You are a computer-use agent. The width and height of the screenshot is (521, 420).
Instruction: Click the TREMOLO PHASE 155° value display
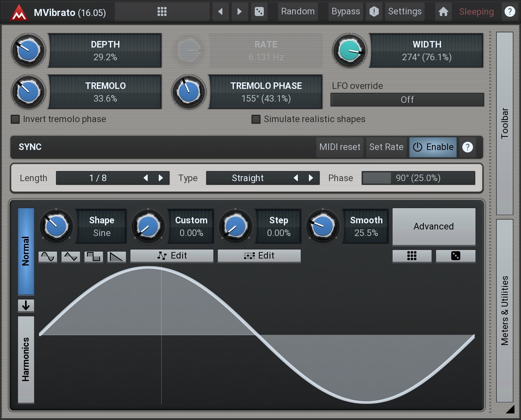pos(266,92)
